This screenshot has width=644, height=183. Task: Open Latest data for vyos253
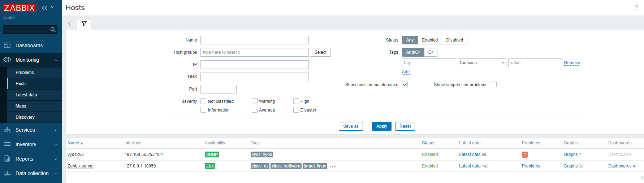pos(470,154)
